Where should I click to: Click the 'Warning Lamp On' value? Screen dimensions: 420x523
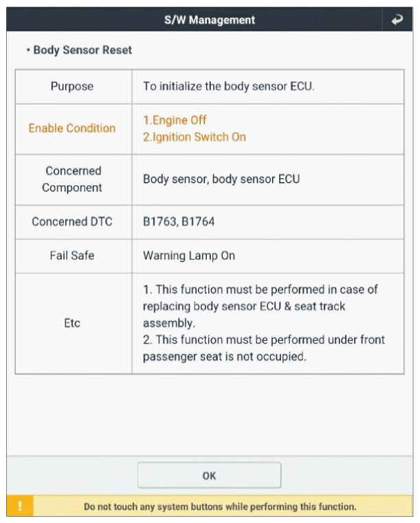(189, 256)
